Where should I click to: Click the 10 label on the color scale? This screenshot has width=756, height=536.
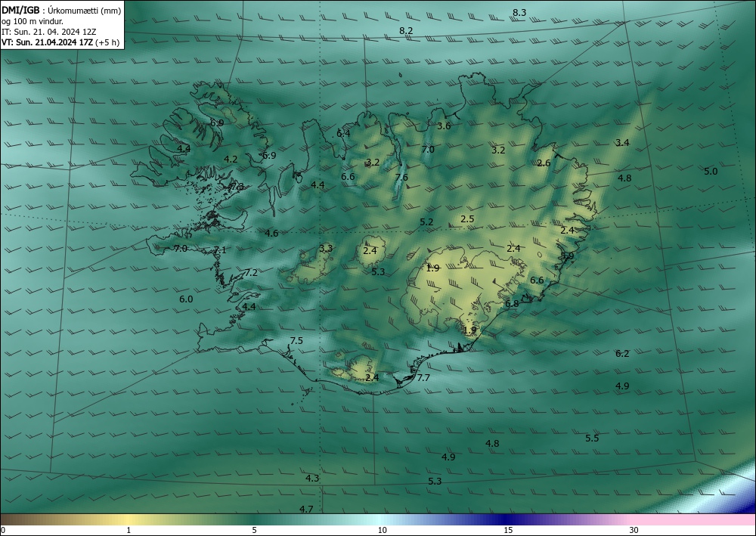tap(382, 530)
